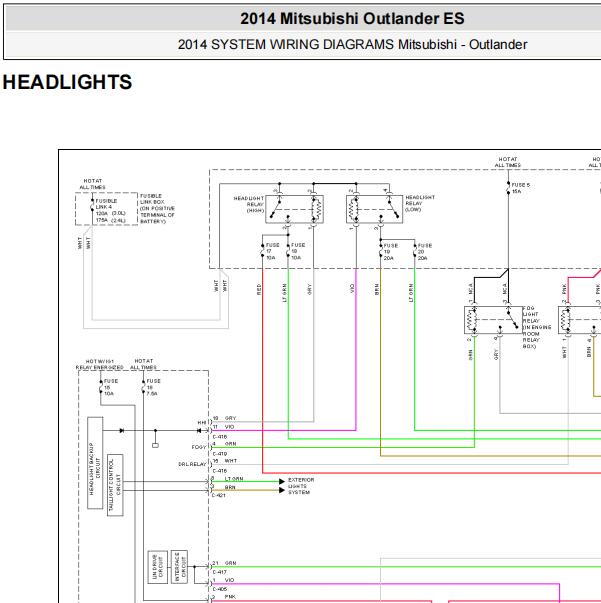Image resolution: width=601 pixels, height=603 pixels.
Task: Click the 'FOG LIGHT RELAY' label
Action: point(537,327)
